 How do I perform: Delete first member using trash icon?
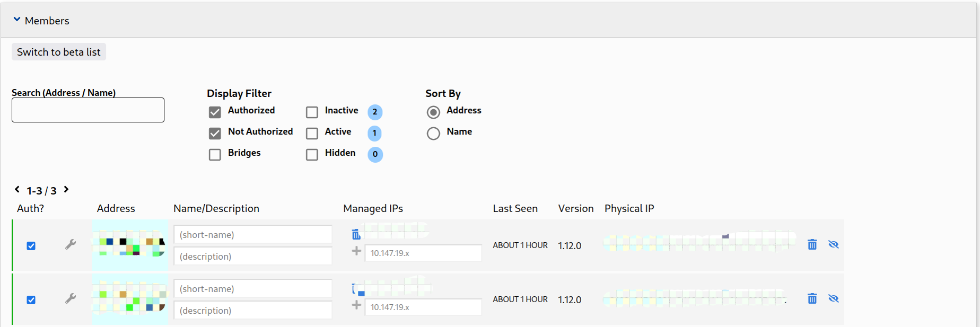click(x=812, y=244)
